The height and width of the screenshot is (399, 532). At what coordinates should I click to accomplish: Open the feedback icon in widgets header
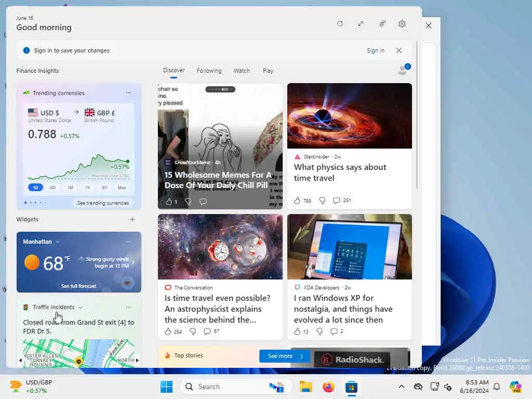pyautogui.click(x=382, y=24)
